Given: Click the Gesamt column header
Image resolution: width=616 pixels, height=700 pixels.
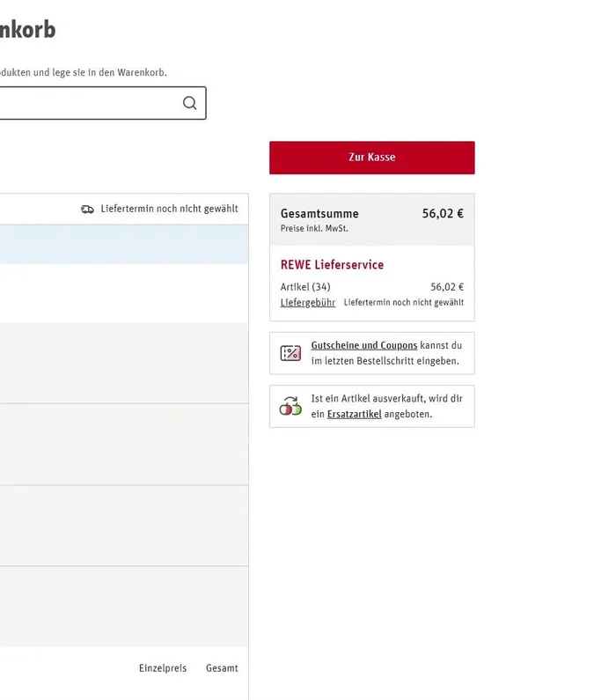Looking at the screenshot, I should point(222,668).
